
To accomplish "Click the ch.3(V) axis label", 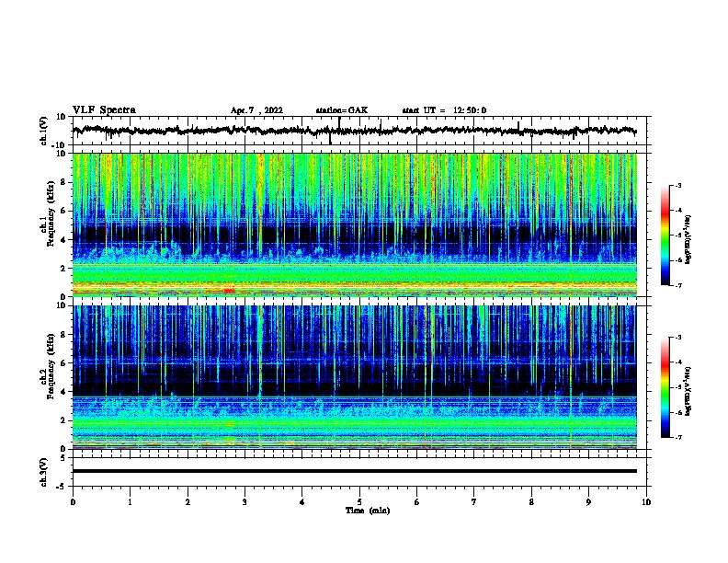I will pos(44,472).
